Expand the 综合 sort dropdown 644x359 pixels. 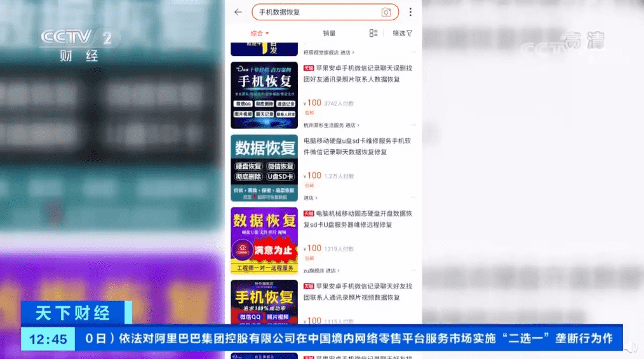coord(260,33)
